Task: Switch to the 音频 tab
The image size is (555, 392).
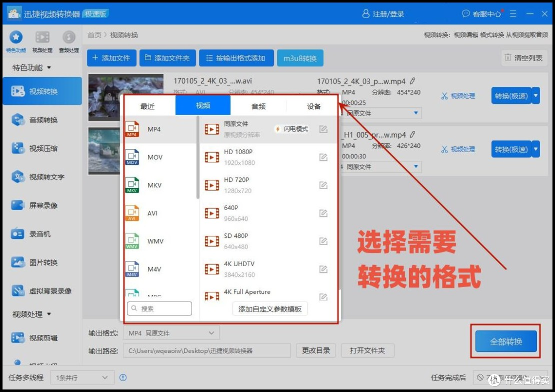Action: tap(258, 106)
